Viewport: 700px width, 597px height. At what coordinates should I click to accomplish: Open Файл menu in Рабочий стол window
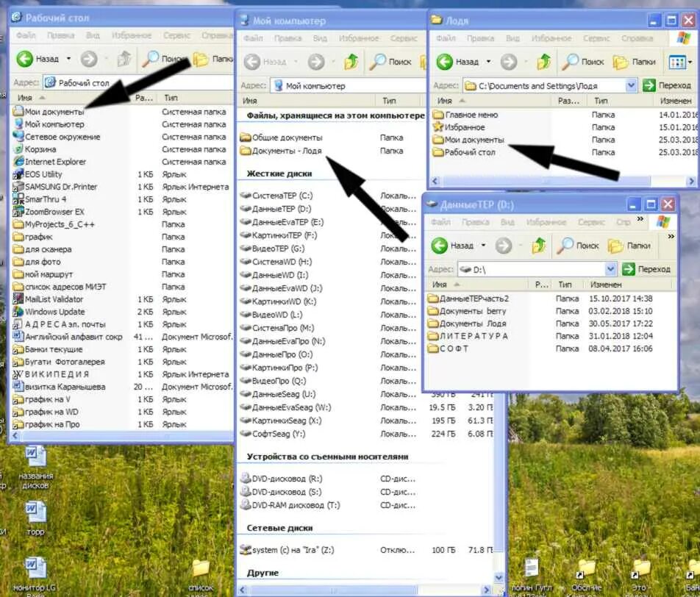[x=26, y=35]
